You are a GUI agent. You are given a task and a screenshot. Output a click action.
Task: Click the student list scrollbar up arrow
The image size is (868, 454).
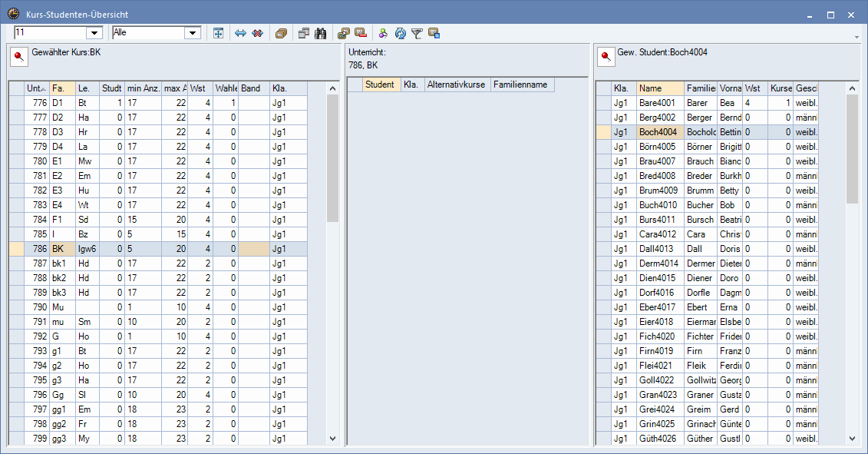click(853, 88)
